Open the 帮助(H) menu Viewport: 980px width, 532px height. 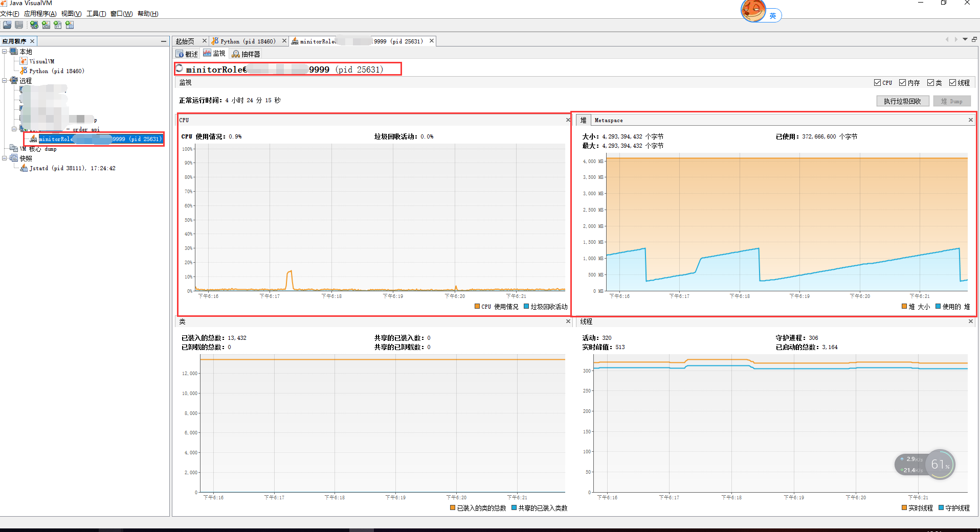[148, 14]
